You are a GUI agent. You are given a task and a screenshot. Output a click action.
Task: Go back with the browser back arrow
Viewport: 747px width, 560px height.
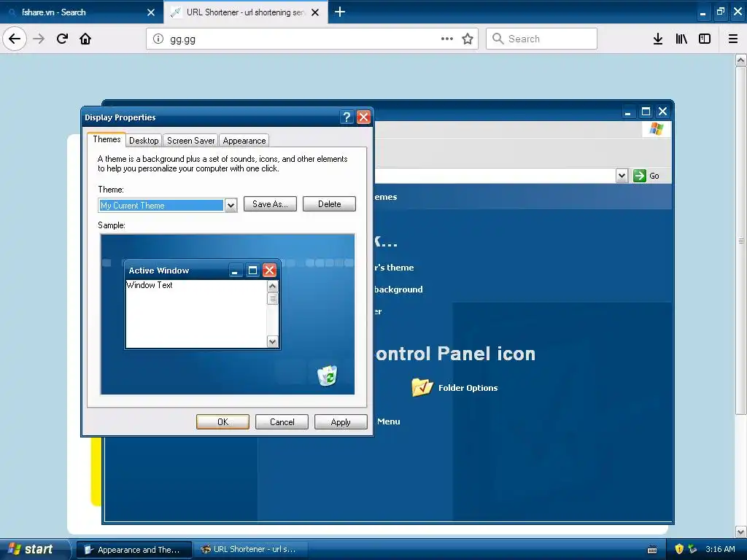(x=15, y=39)
